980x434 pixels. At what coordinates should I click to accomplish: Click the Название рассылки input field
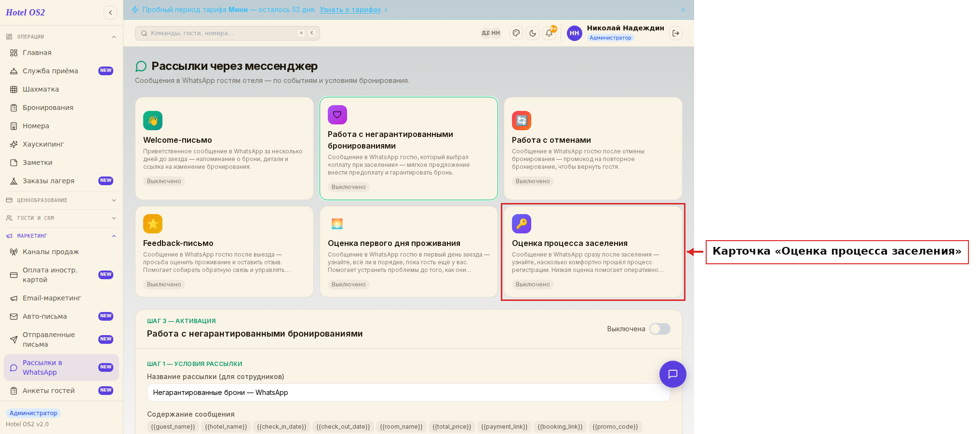[x=408, y=393]
